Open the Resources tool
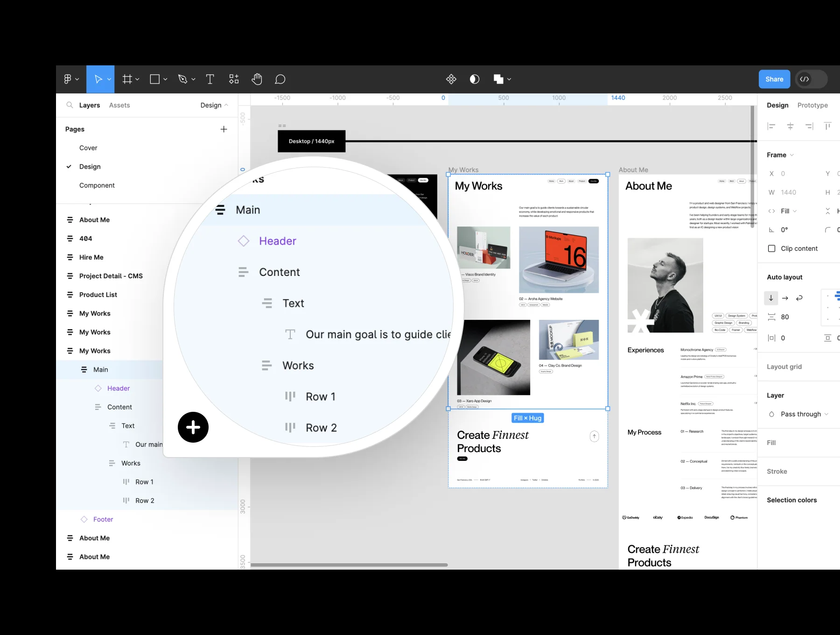 [234, 79]
